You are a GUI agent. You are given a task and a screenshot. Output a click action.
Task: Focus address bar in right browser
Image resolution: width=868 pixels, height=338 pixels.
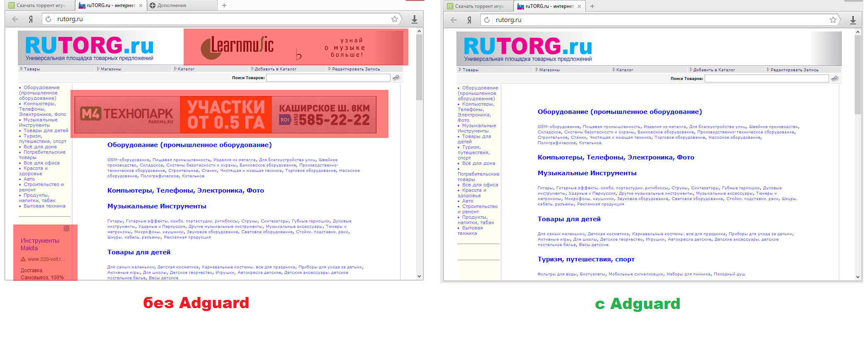pos(660,20)
